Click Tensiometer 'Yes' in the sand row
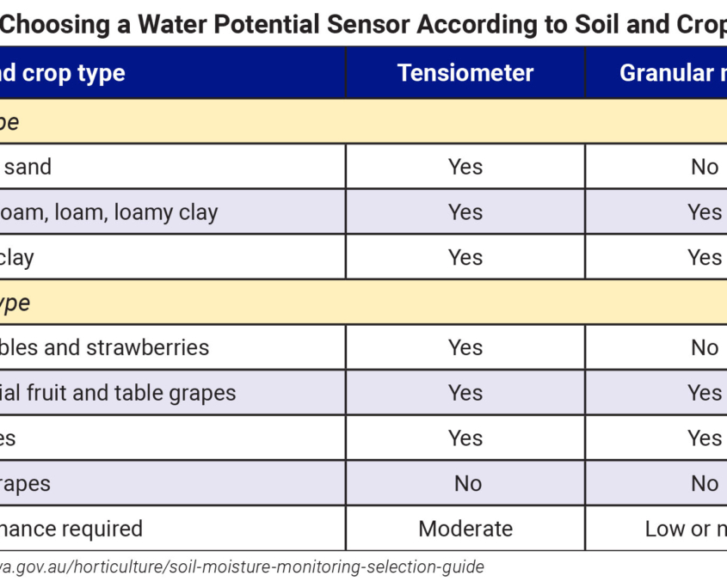Viewport: 727px width, 588px height. 465,167
